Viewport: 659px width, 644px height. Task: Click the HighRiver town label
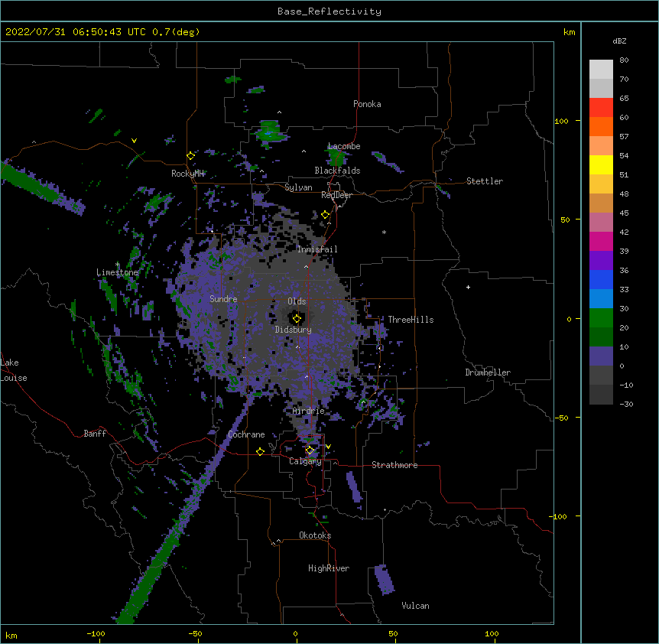pyautogui.click(x=329, y=568)
